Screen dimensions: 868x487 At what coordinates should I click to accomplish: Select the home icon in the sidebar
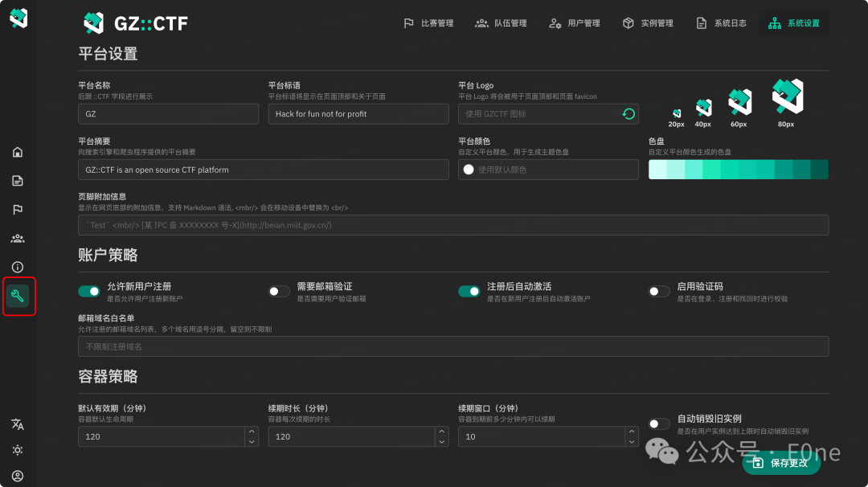point(18,152)
